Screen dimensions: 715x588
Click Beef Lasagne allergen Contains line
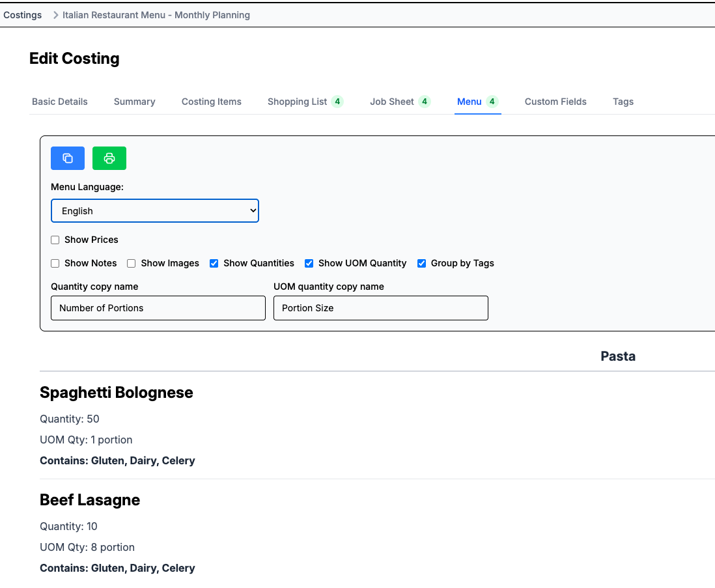[x=117, y=568]
